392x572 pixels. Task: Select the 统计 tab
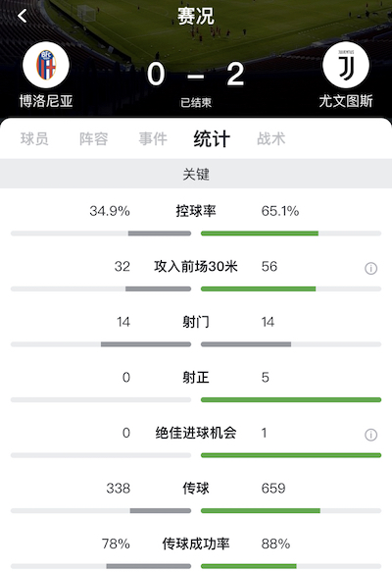pyautogui.click(x=212, y=139)
